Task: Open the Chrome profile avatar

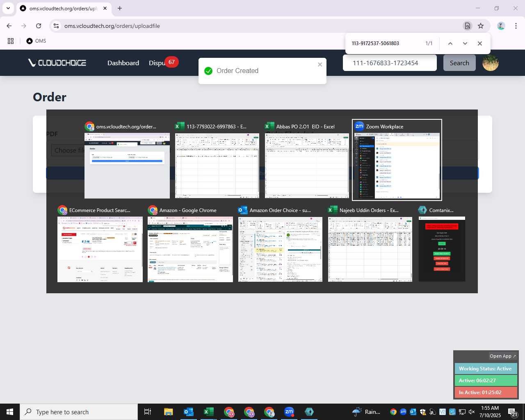Action: [501, 26]
